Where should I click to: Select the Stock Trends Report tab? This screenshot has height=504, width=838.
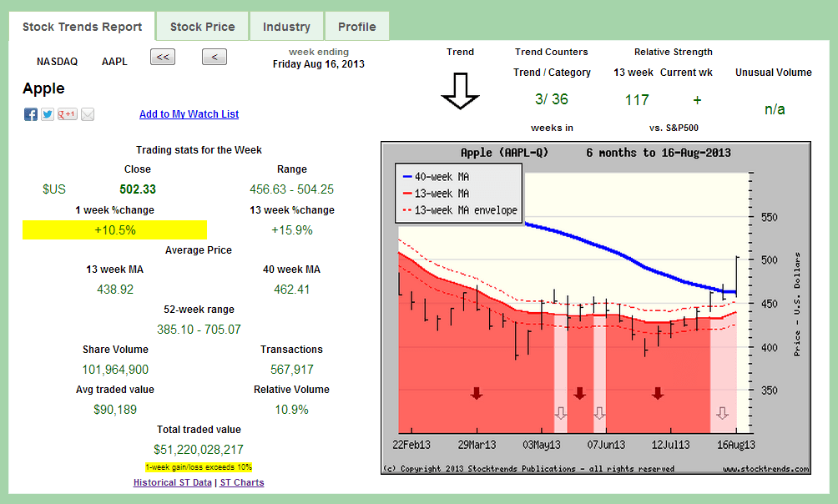pos(83,27)
